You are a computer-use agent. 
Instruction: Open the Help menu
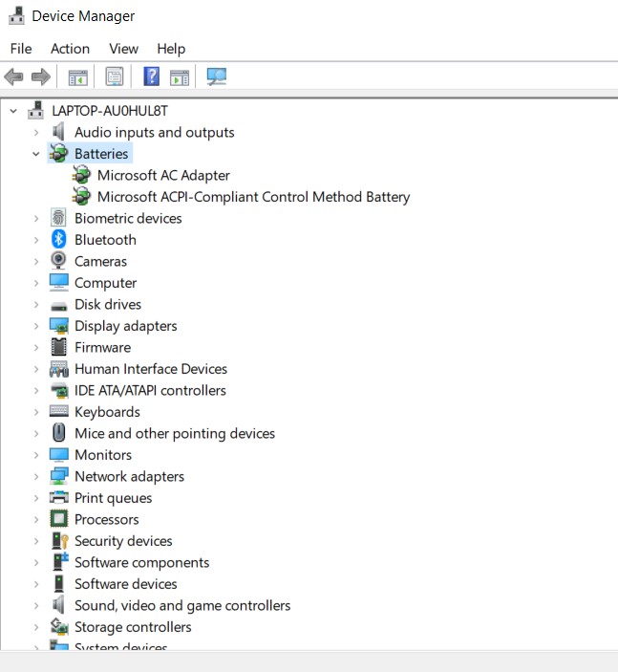[x=171, y=49]
